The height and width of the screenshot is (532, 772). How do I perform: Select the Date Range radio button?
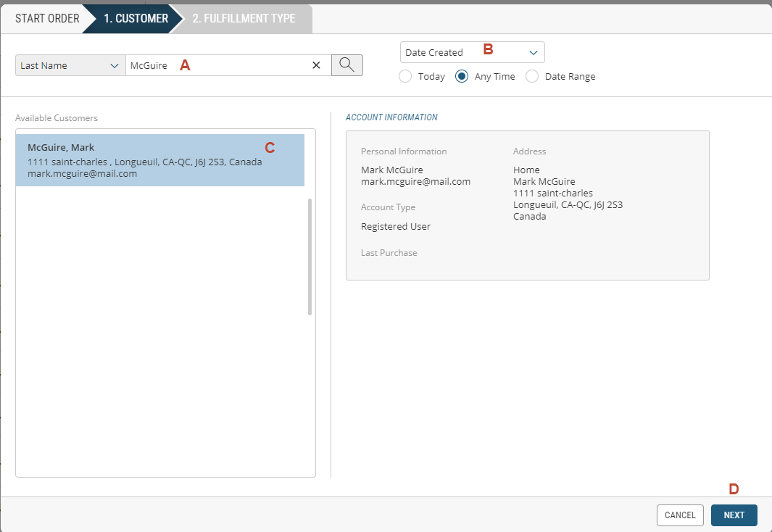(x=532, y=76)
